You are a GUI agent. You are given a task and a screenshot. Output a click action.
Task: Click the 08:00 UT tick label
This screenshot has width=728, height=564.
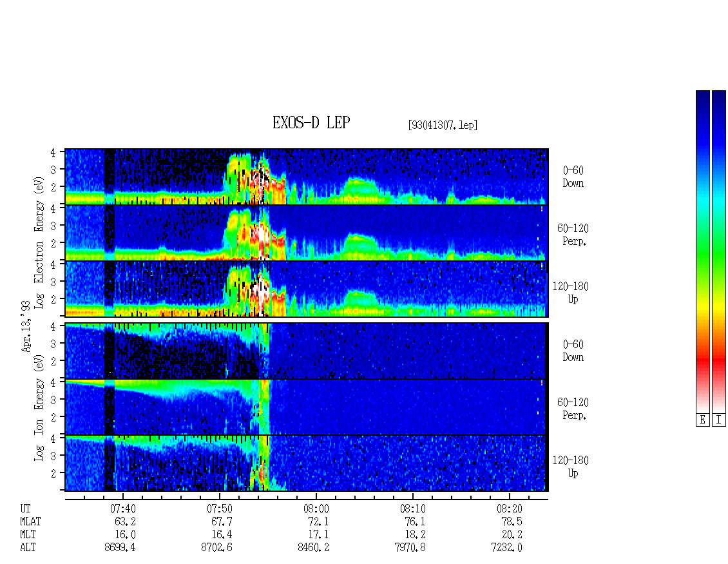tap(316, 509)
